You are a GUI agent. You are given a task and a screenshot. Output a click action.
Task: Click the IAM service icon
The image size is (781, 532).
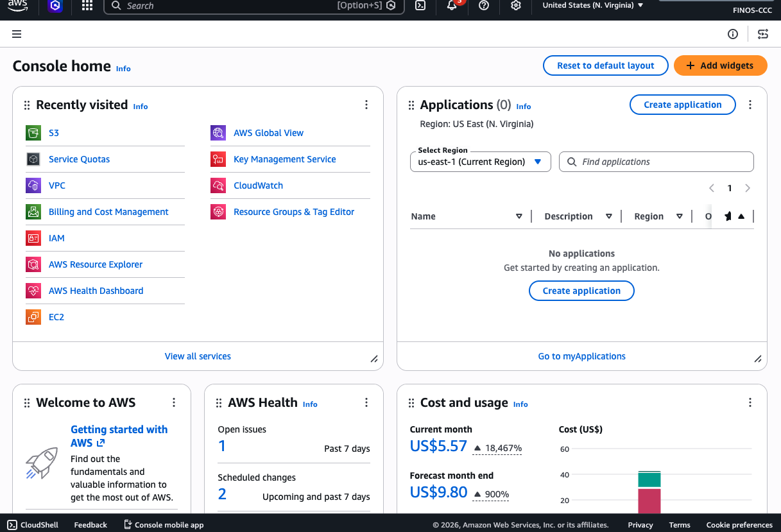click(x=33, y=238)
